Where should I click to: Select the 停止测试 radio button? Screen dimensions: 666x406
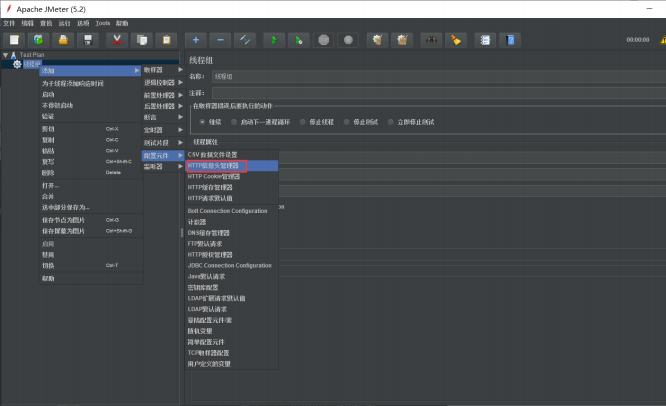coord(347,122)
